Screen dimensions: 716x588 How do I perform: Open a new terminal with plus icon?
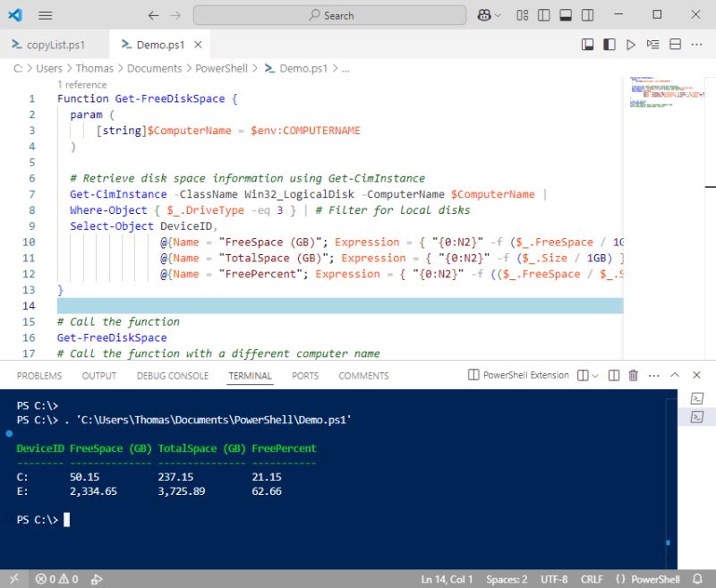(582, 375)
